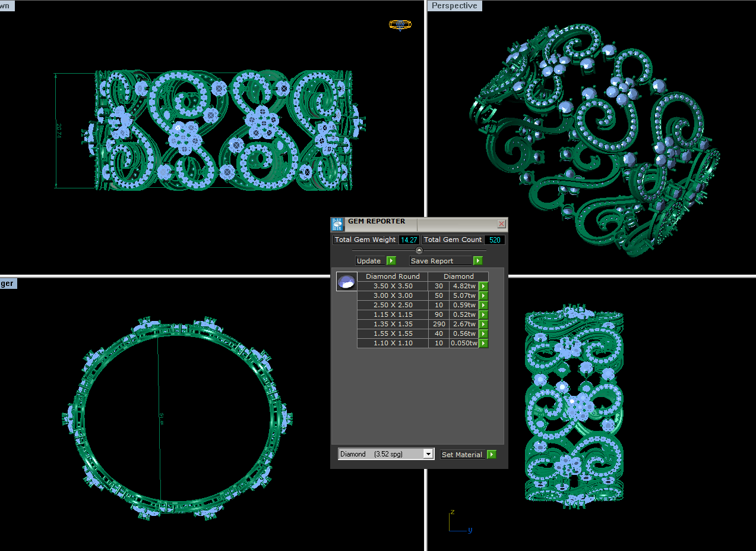
Task: Click the 3.50 X 3.50 size cell
Action: [x=393, y=286]
